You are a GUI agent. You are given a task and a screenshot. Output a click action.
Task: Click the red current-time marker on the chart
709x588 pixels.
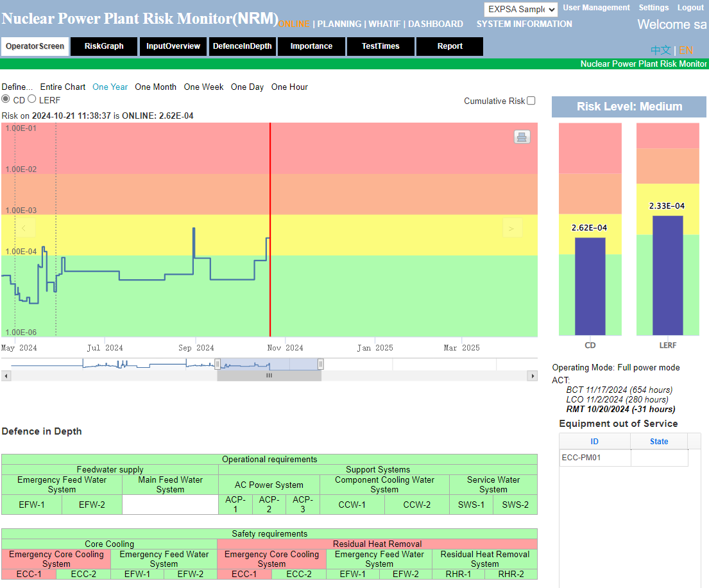pyautogui.click(x=270, y=231)
